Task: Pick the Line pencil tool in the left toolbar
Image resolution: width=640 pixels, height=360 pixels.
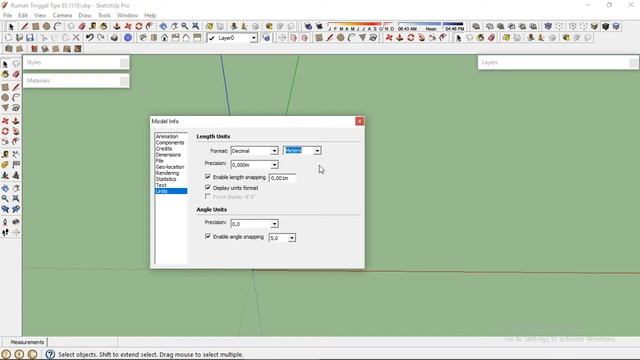Action: tap(16, 87)
